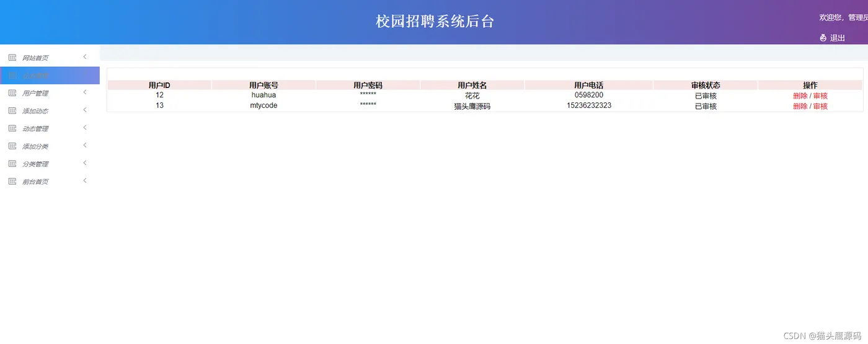Select phone number 0598200
Viewport: 868px width, 344px height.
pyautogui.click(x=589, y=95)
